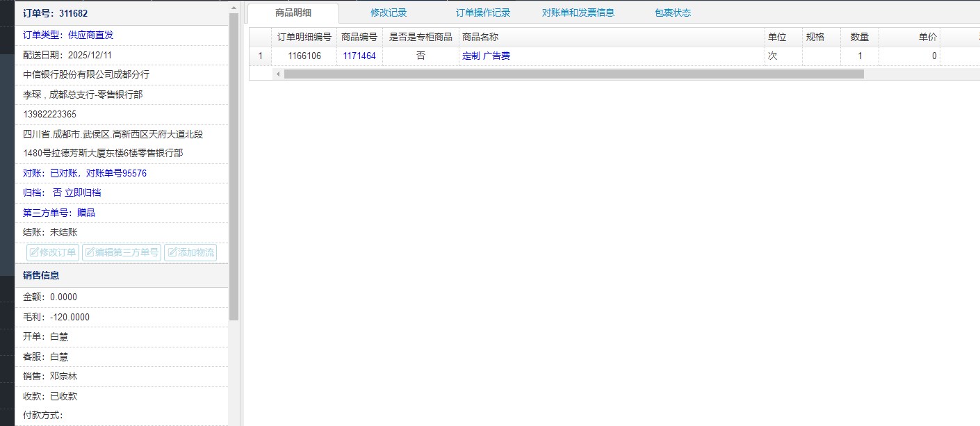Image resolution: width=980 pixels, height=426 pixels.
Task: Click the up arrow of left panel scrollbar
Action: (234, 8)
